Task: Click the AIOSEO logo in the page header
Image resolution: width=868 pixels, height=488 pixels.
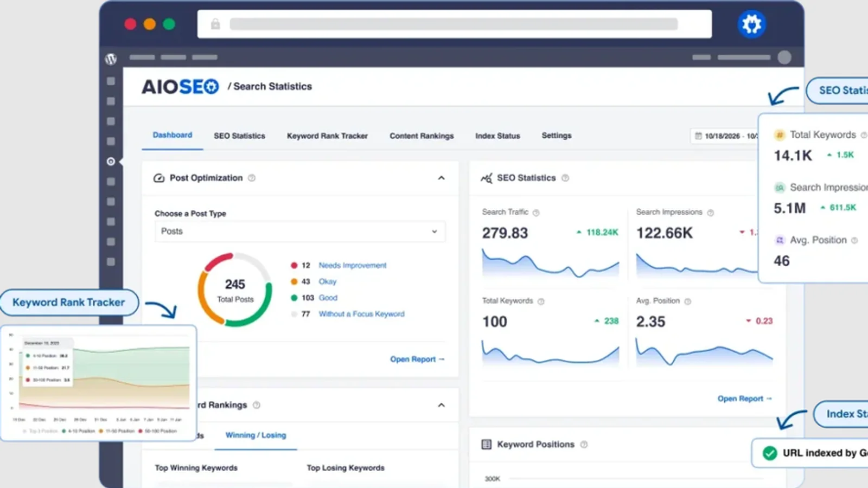Action: pyautogui.click(x=180, y=86)
